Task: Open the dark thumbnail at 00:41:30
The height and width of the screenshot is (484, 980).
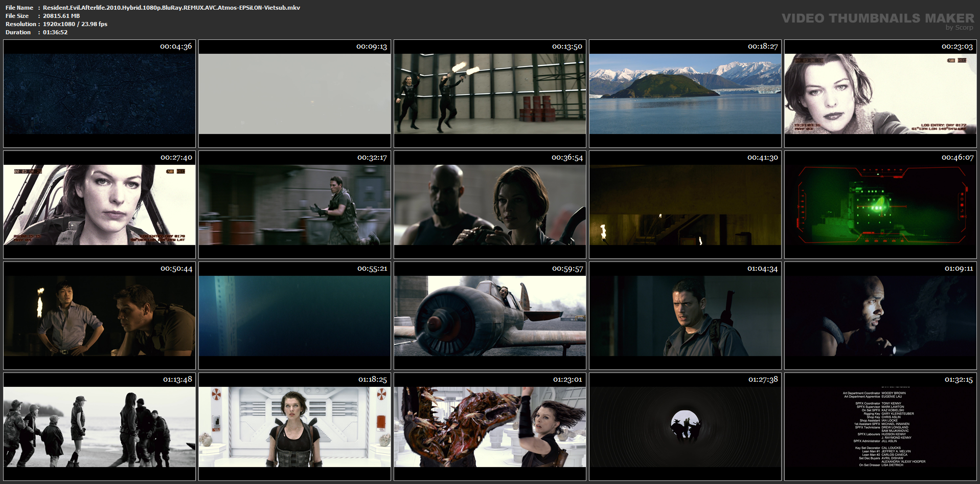Action: [x=685, y=205]
